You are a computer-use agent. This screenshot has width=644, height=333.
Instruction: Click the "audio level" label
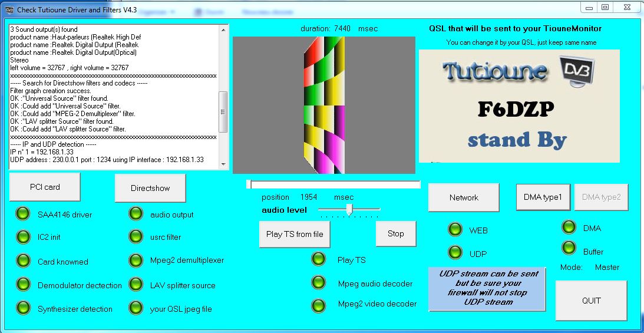(x=284, y=210)
